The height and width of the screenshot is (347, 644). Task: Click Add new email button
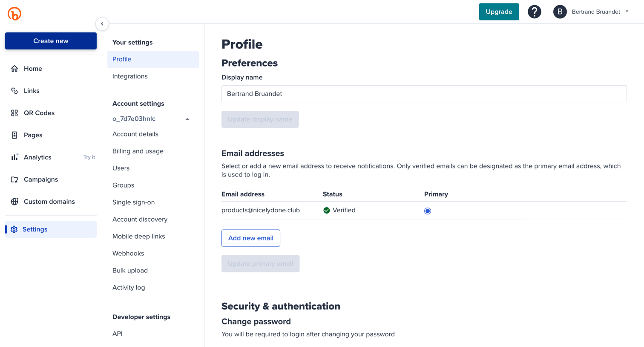[x=251, y=238]
